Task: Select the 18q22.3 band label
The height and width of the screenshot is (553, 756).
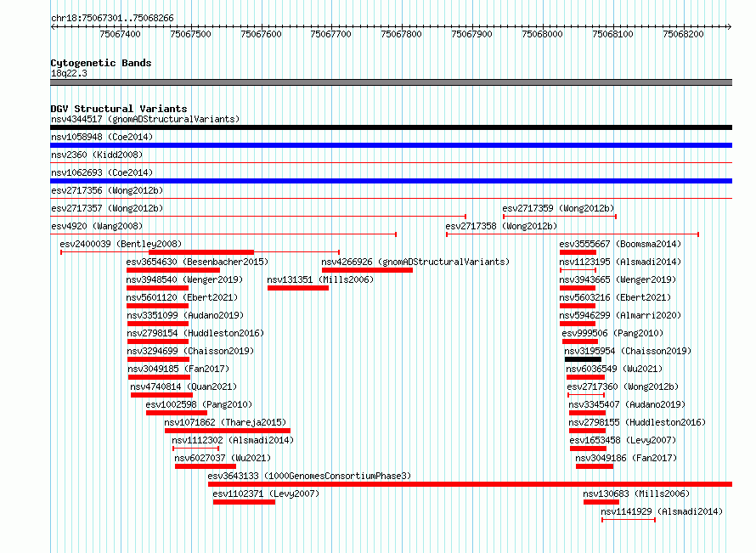Action: pyautogui.click(x=69, y=73)
